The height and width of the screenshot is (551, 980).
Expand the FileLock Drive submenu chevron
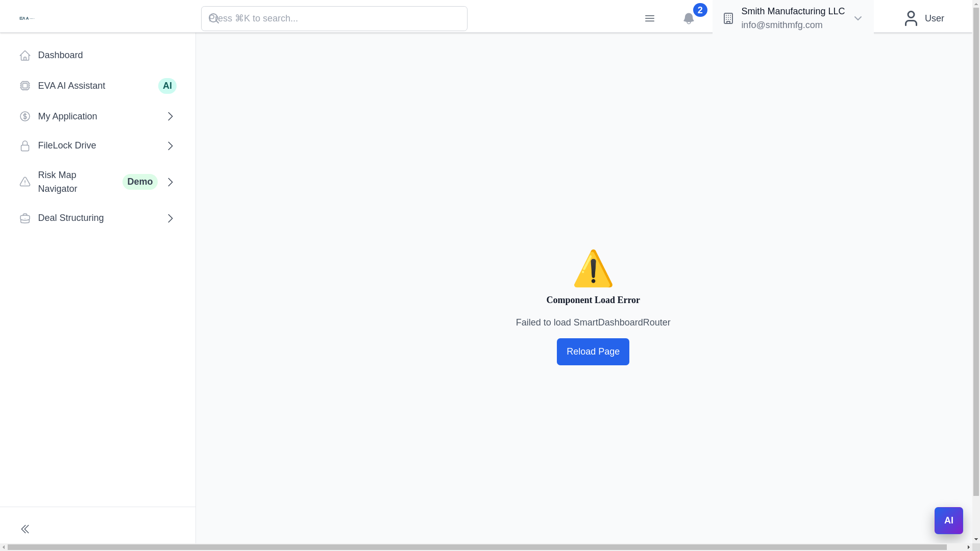[x=170, y=146]
